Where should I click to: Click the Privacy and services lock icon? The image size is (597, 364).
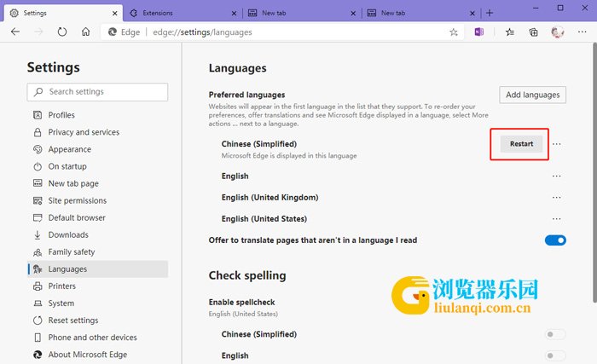(38, 132)
